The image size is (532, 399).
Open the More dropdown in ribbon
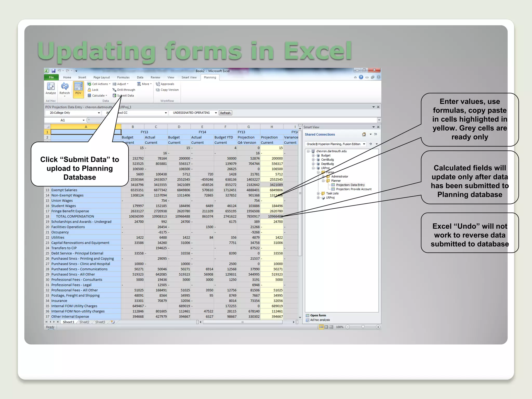tap(144, 84)
